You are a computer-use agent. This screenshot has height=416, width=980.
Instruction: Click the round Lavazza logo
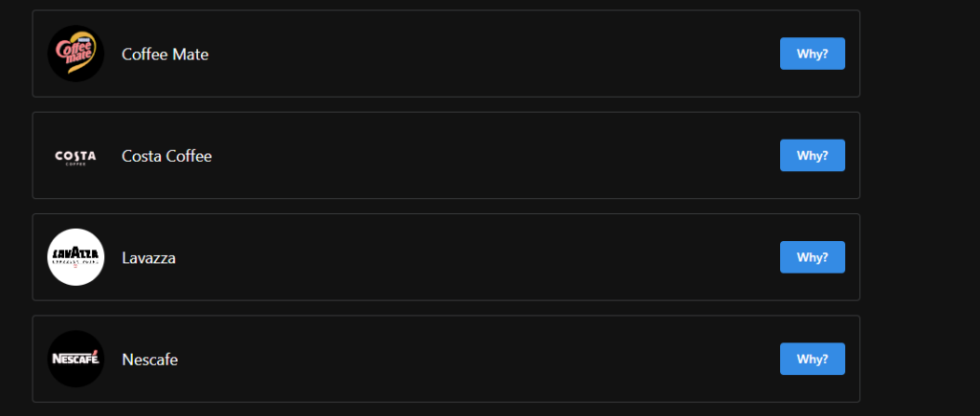click(76, 257)
